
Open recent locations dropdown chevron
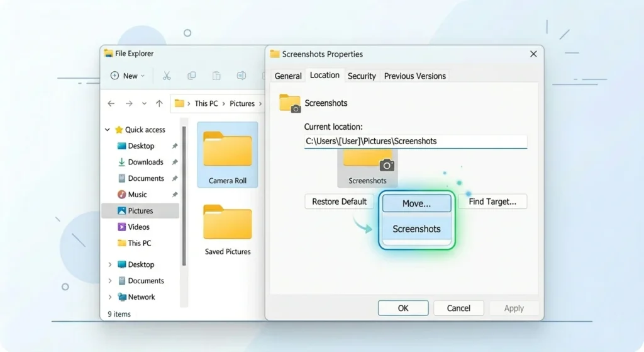[x=144, y=104]
